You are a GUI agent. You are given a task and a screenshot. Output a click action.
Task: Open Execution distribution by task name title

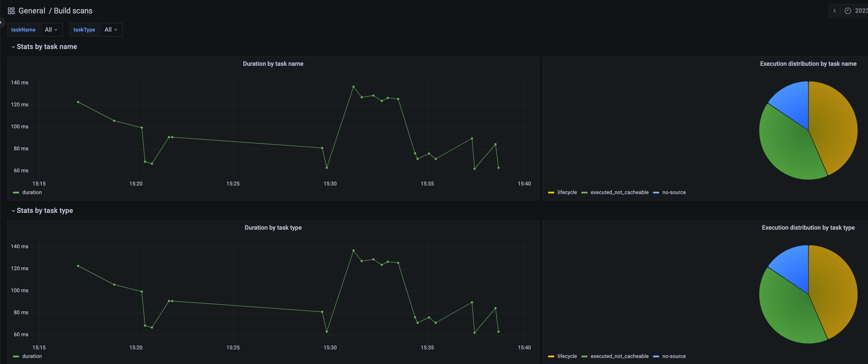pyautogui.click(x=808, y=64)
